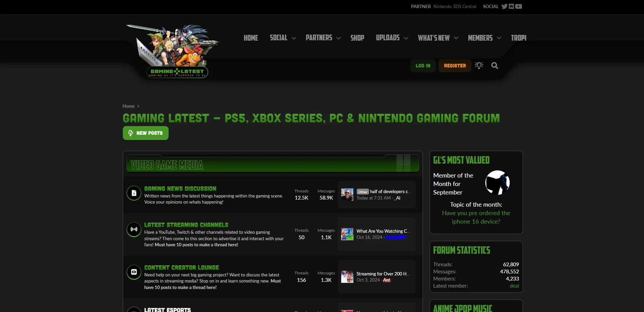Click the New Posts button

pos(145,133)
